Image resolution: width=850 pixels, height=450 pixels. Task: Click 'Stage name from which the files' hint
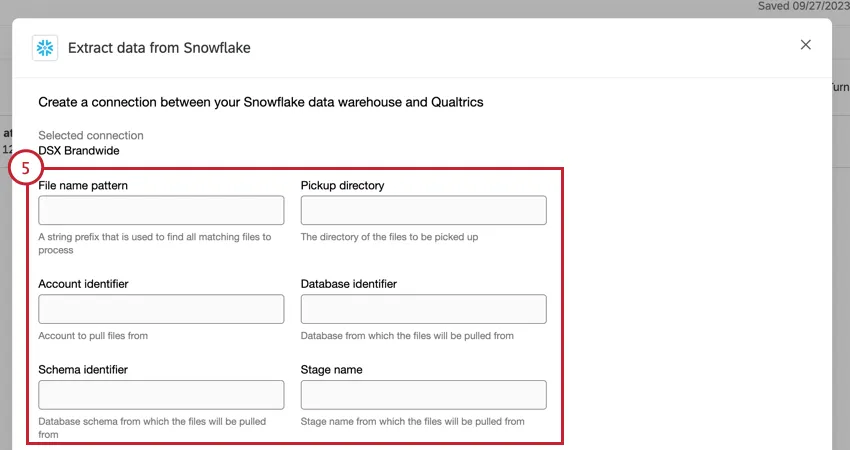point(413,421)
